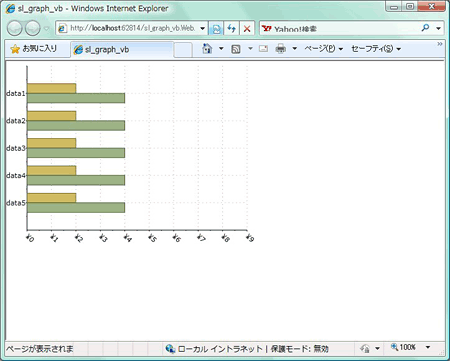Expand the address bar URL history dropdown
Image resolution: width=450 pixels, height=361 pixels.
pos(203,29)
